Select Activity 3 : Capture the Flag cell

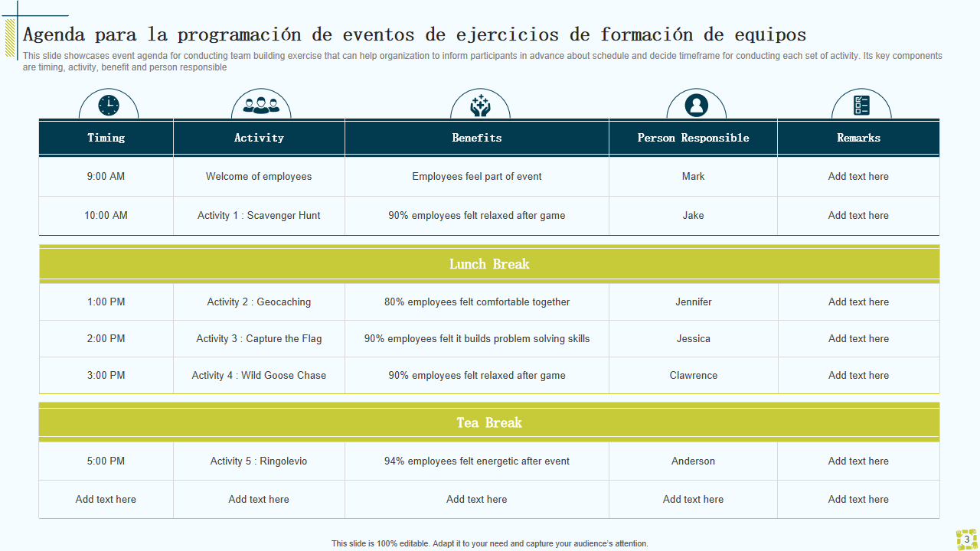259,339
